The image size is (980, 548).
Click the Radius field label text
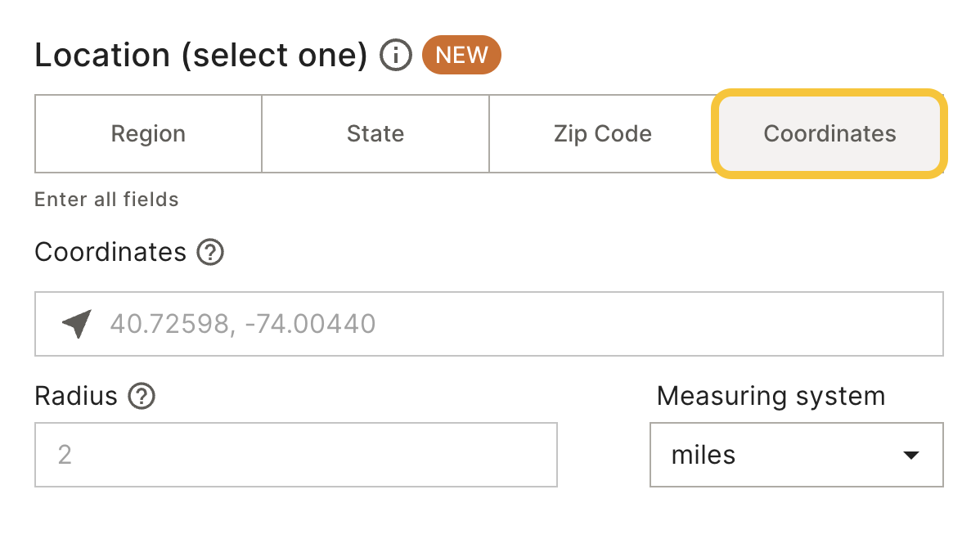tap(76, 396)
